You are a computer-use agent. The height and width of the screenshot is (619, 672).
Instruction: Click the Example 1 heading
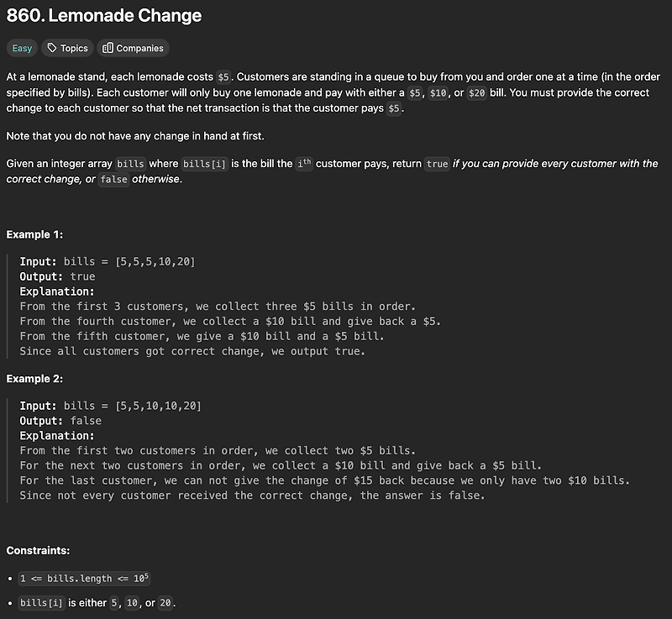tap(34, 234)
